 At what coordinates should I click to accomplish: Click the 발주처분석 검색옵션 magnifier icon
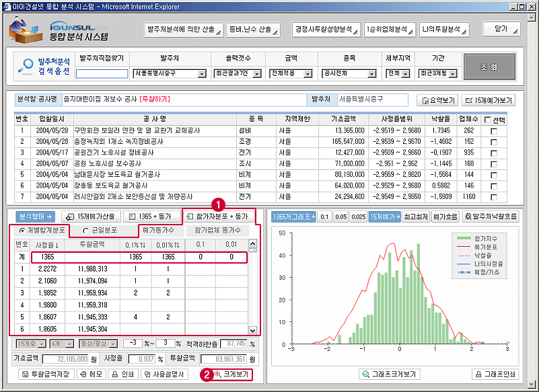click(x=26, y=67)
